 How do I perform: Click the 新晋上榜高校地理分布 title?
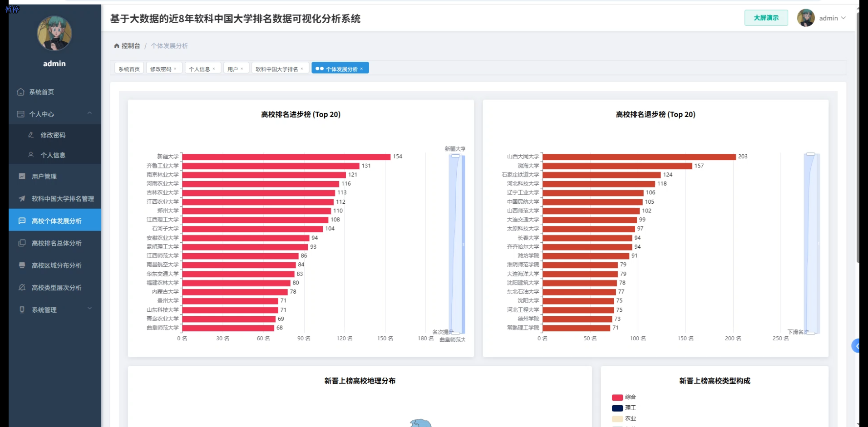360,381
